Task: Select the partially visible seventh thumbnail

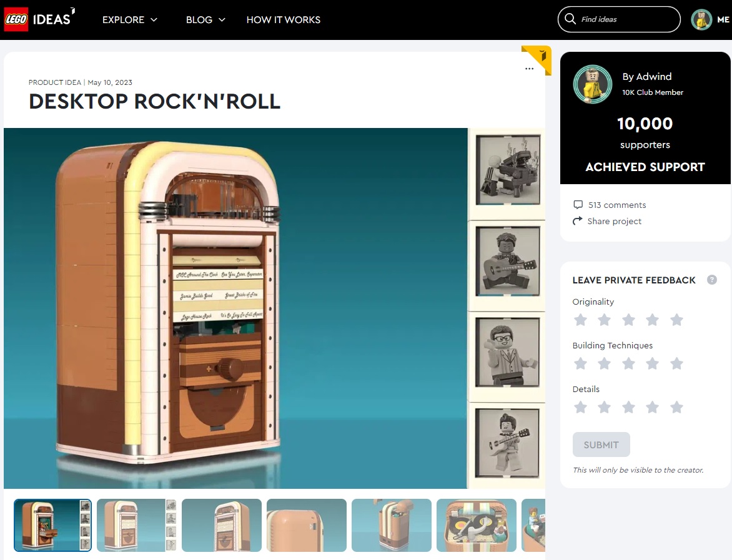Action: click(x=533, y=525)
